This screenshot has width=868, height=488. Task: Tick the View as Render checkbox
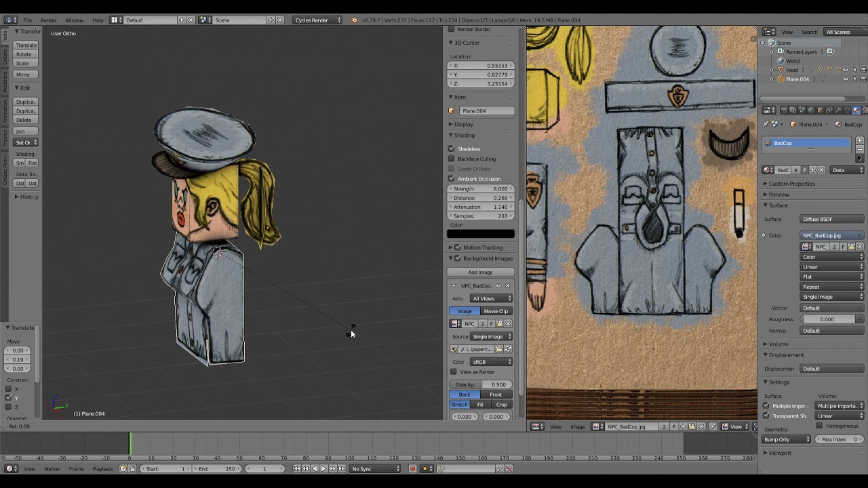(454, 372)
